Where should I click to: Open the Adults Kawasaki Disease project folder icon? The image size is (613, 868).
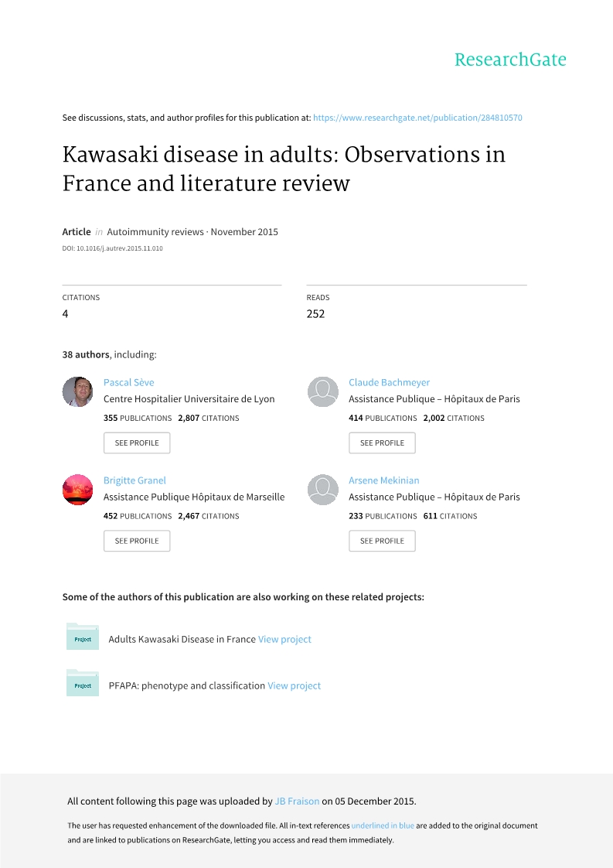pyautogui.click(x=82, y=637)
